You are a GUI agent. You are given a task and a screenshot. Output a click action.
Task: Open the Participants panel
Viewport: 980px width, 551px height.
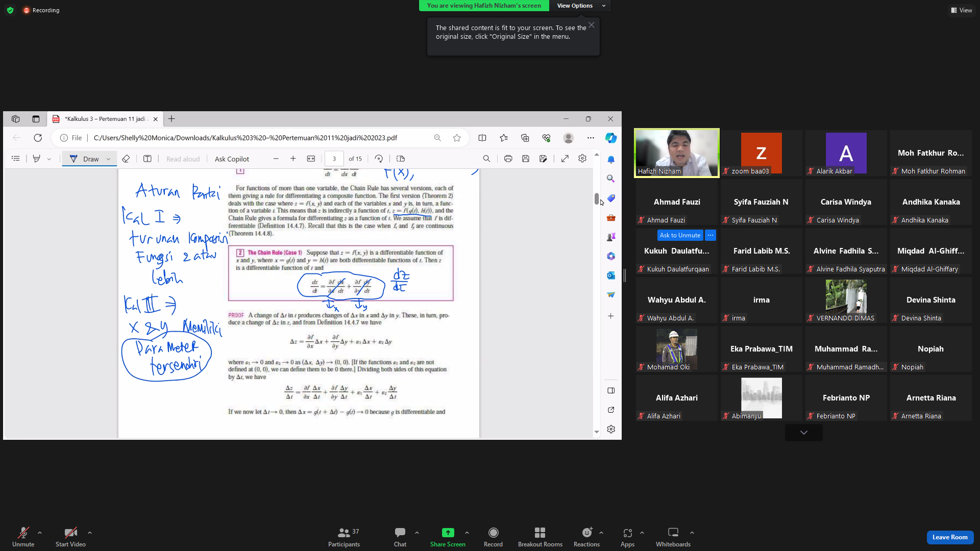(344, 537)
